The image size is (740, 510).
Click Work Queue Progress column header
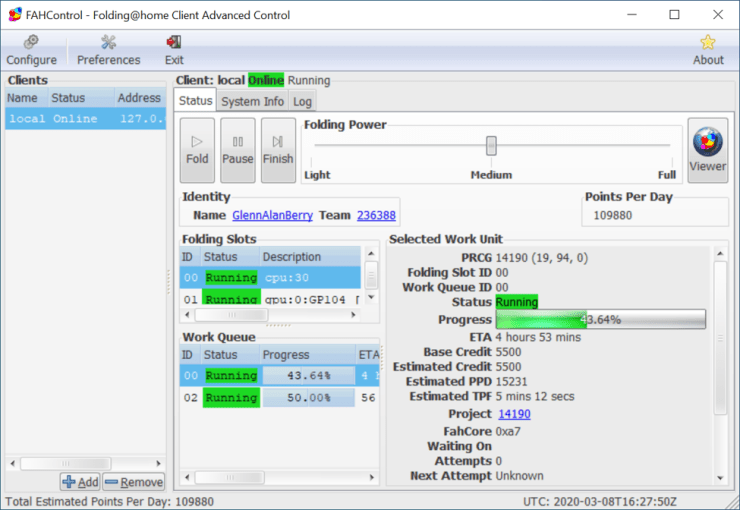point(307,355)
